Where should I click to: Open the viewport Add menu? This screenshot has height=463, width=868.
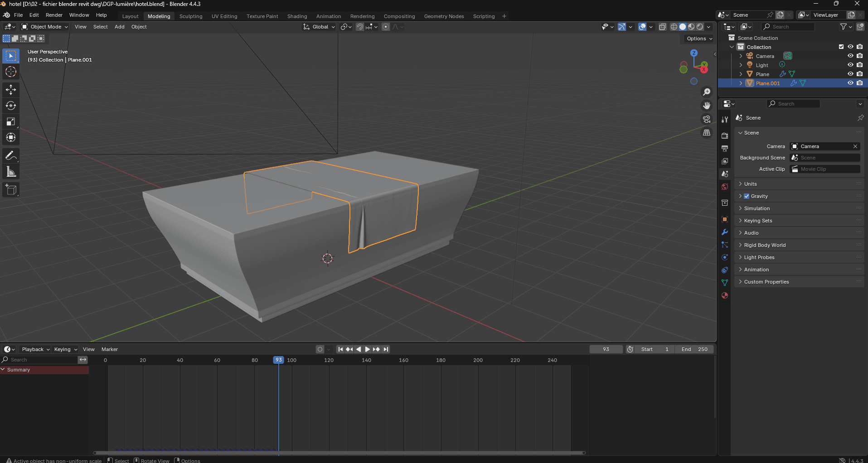click(x=119, y=27)
